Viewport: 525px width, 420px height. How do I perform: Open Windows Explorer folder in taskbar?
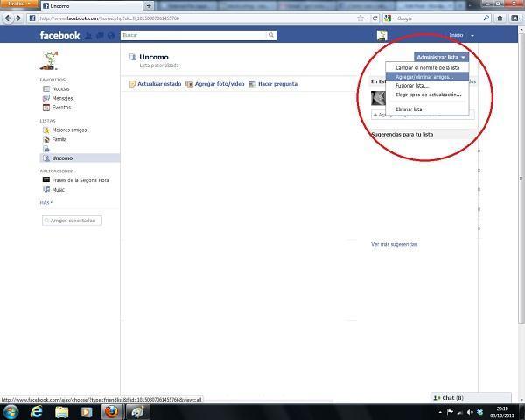[x=61, y=412]
